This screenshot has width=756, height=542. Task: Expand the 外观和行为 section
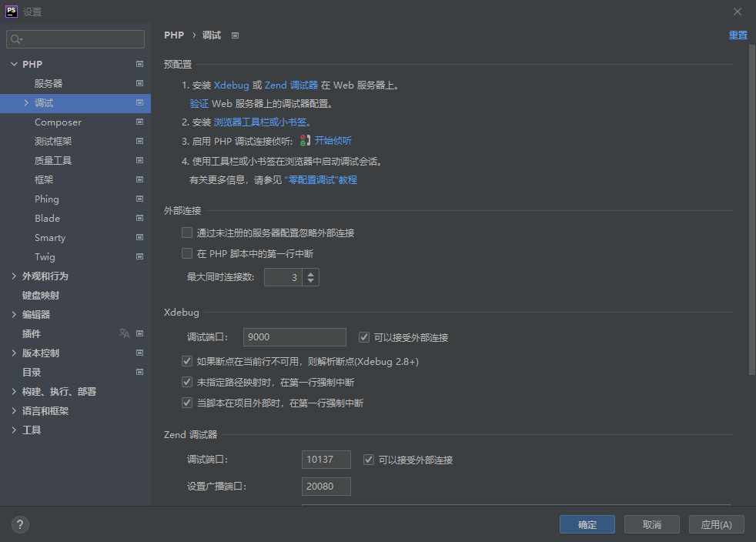click(x=13, y=276)
